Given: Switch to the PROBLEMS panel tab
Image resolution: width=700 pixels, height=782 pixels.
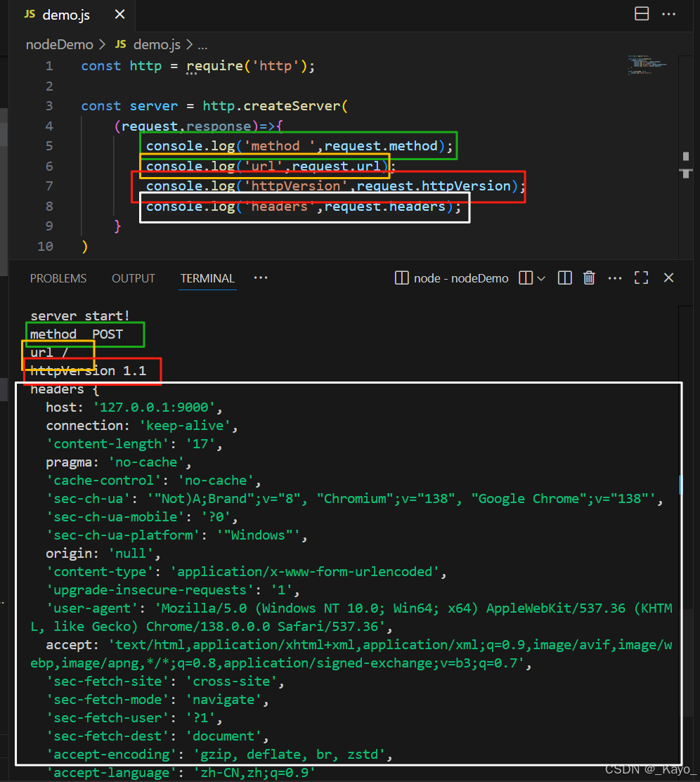Looking at the screenshot, I should (58, 278).
